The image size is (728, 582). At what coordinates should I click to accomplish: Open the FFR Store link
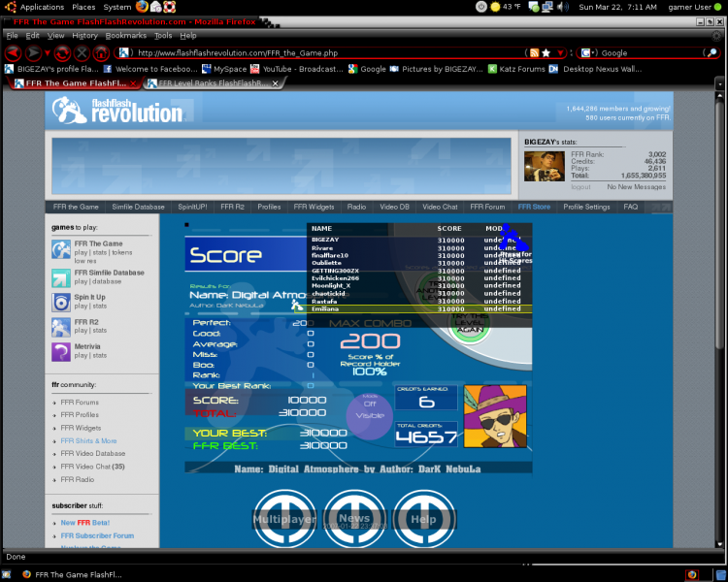(x=534, y=207)
